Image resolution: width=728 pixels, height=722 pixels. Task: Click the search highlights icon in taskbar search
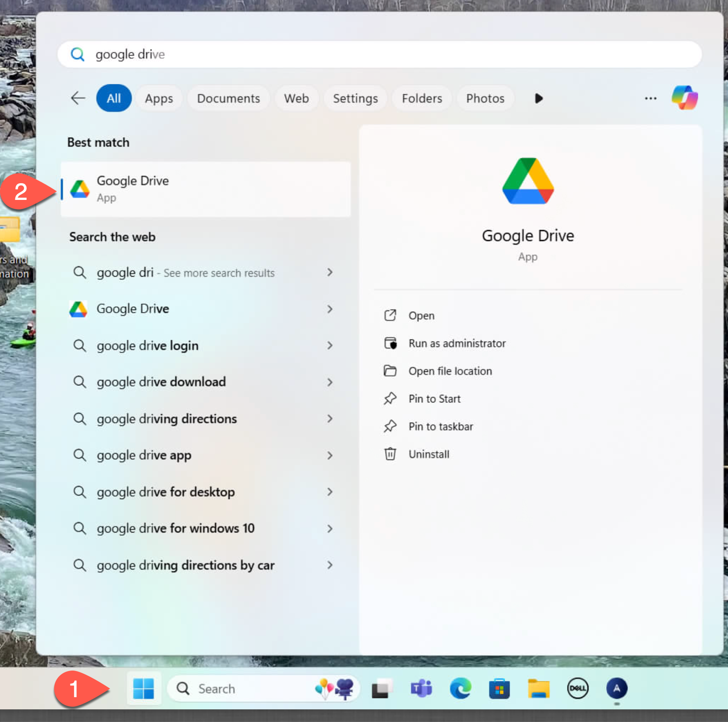[335, 689]
